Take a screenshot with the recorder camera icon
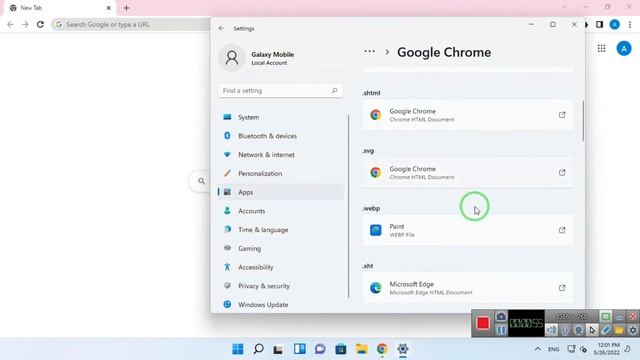This screenshot has width=640, height=360. [x=501, y=316]
